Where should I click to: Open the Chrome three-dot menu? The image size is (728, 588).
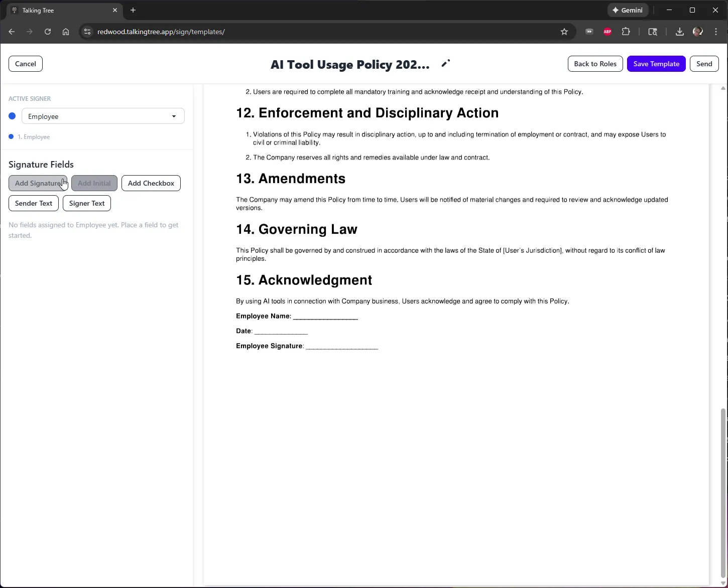716,32
